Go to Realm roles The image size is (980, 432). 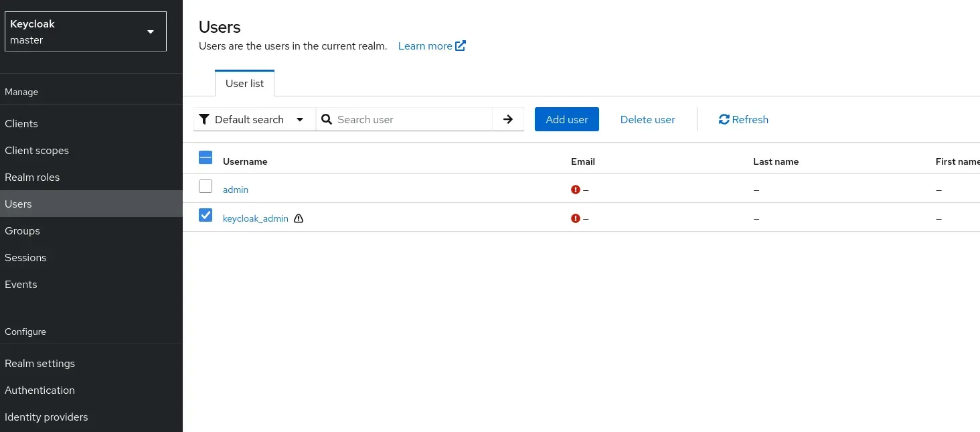pyautogui.click(x=91, y=177)
